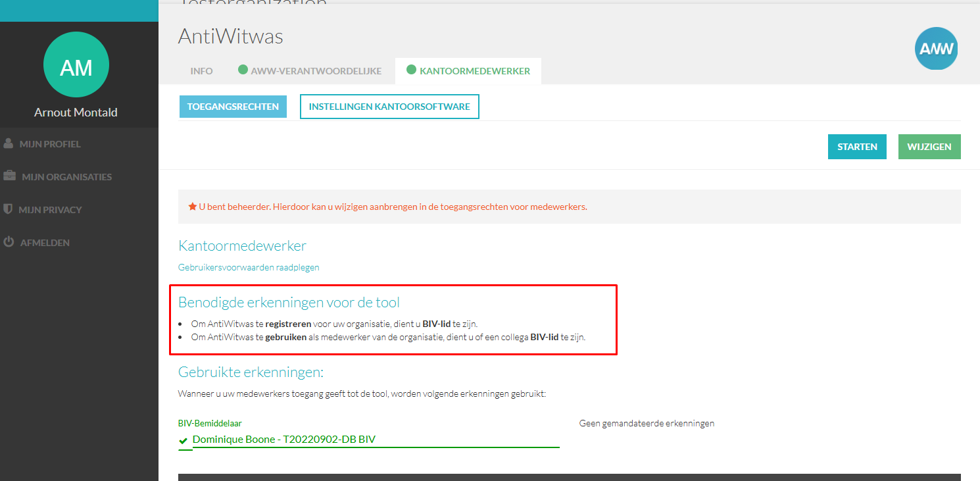Click the star icon in beheerder notice

click(193, 207)
